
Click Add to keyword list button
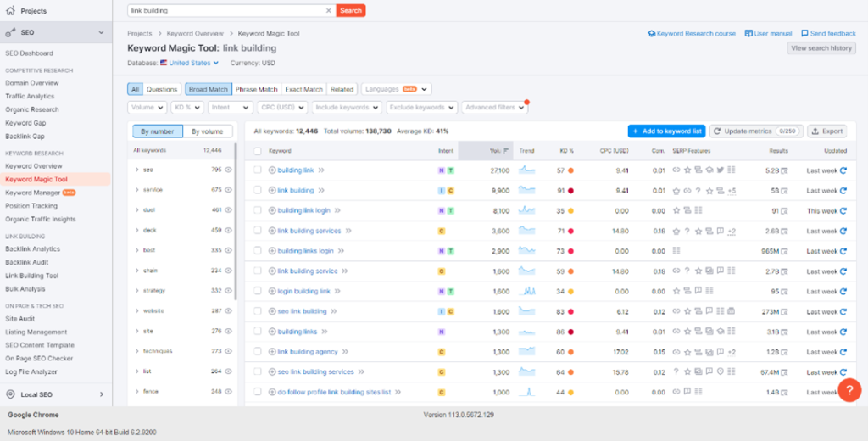666,131
